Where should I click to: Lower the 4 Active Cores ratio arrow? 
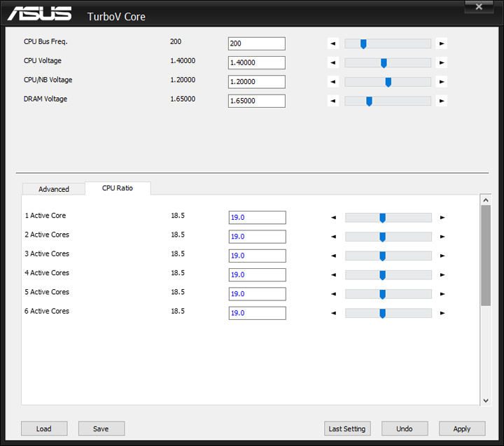[x=334, y=274]
